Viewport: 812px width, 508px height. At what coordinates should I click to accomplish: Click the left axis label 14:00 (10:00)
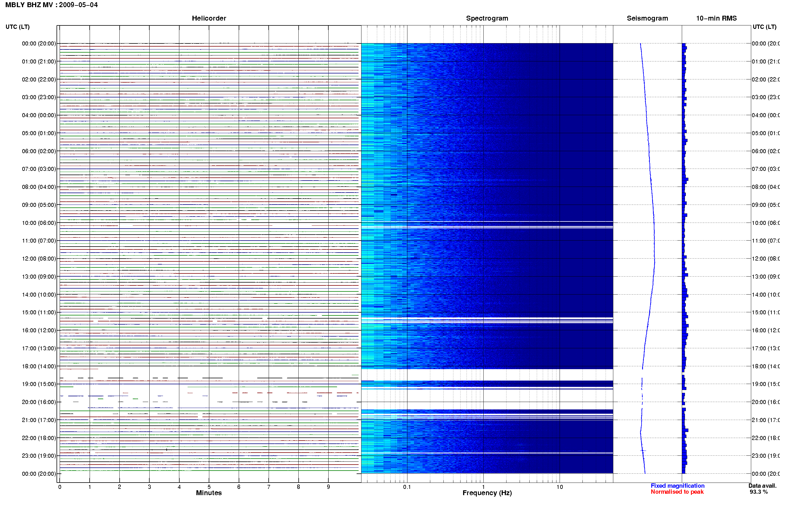pos(39,295)
